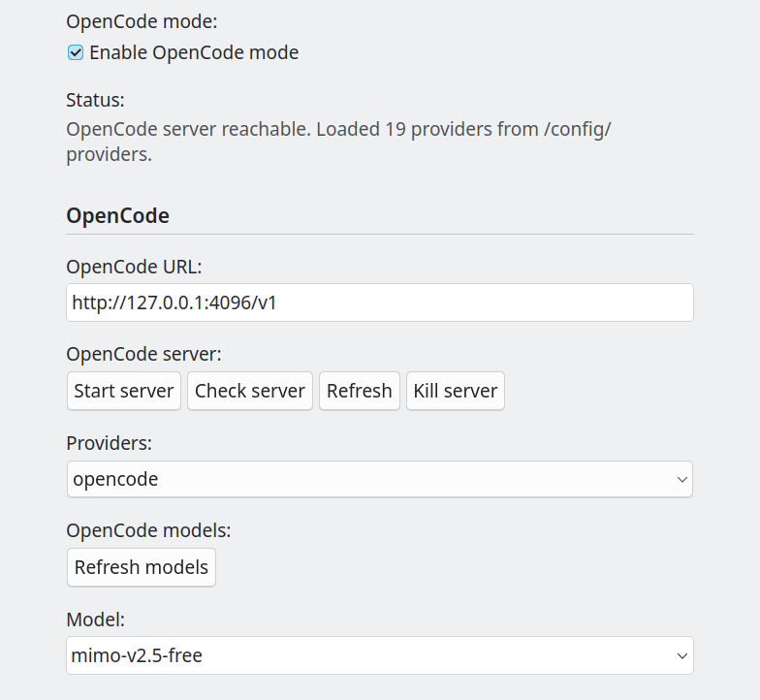Open the Providers dropdown showing opencode
This screenshot has height=700, width=760.
pyautogui.click(x=380, y=479)
